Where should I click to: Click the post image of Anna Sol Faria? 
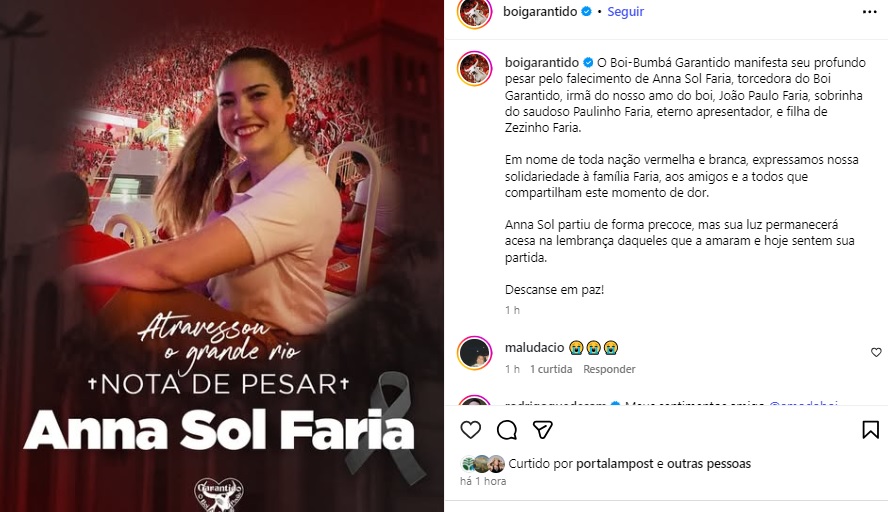[x=222, y=256]
